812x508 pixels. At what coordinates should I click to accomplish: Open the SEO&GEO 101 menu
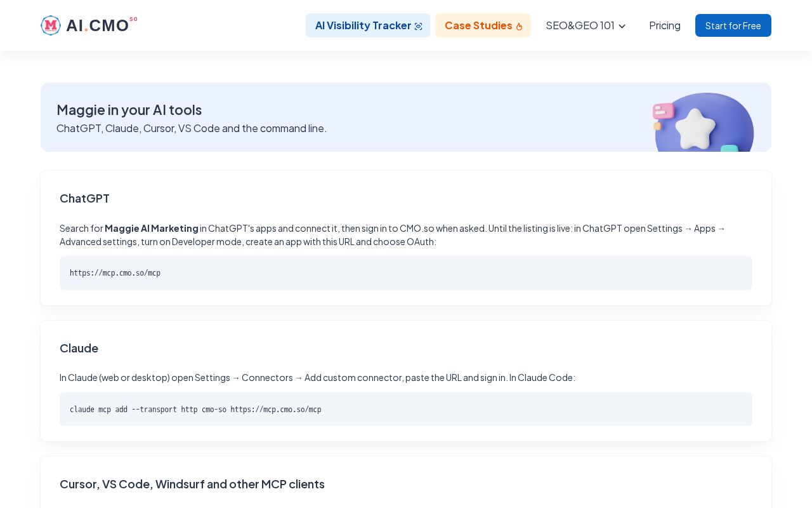(x=586, y=25)
